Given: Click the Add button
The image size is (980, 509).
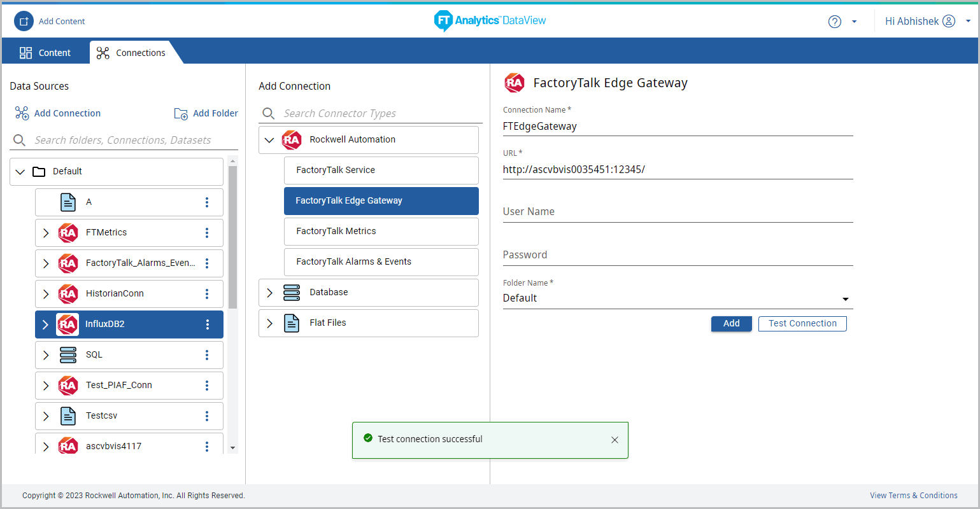Looking at the screenshot, I should coord(732,324).
